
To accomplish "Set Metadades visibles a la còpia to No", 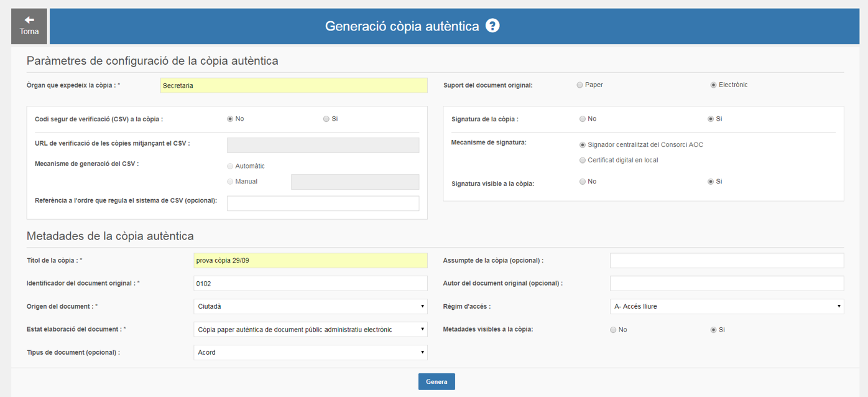I will [x=613, y=330].
